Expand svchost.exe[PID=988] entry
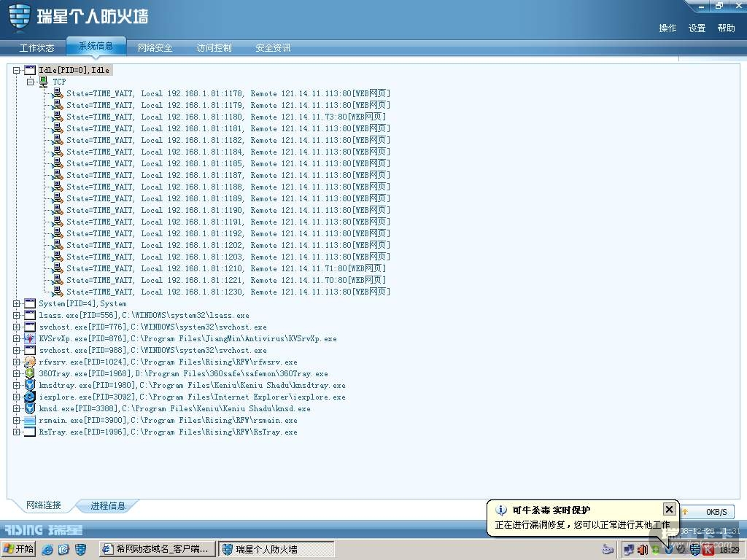Screen dimensions: 747x560 click(x=16, y=350)
